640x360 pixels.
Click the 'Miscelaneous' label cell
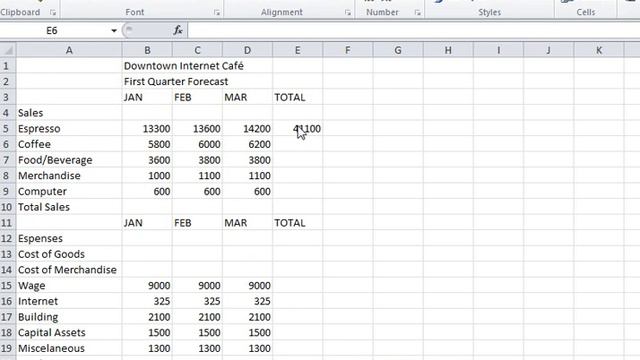click(69, 348)
